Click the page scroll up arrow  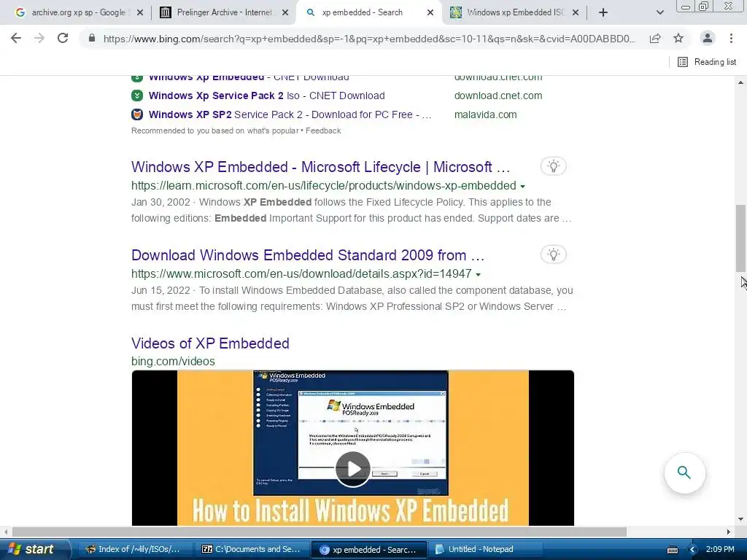coord(740,83)
